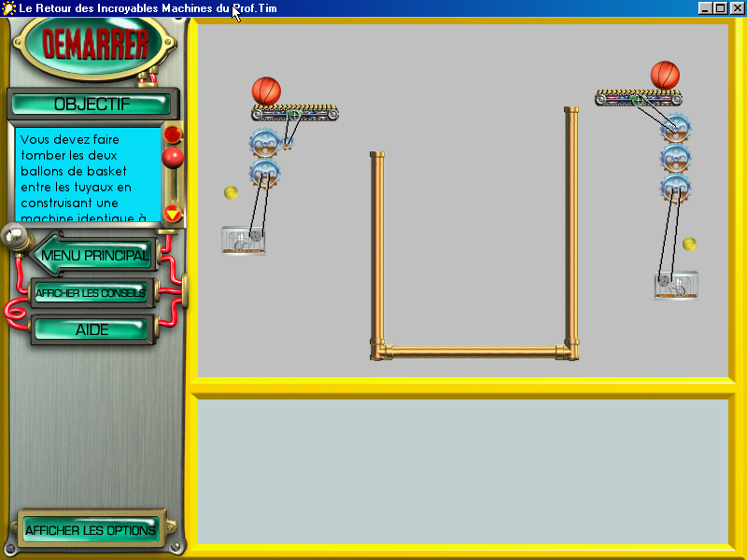
Task: Select the left mouse cage motor
Action: pyautogui.click(x=243, y=241)
